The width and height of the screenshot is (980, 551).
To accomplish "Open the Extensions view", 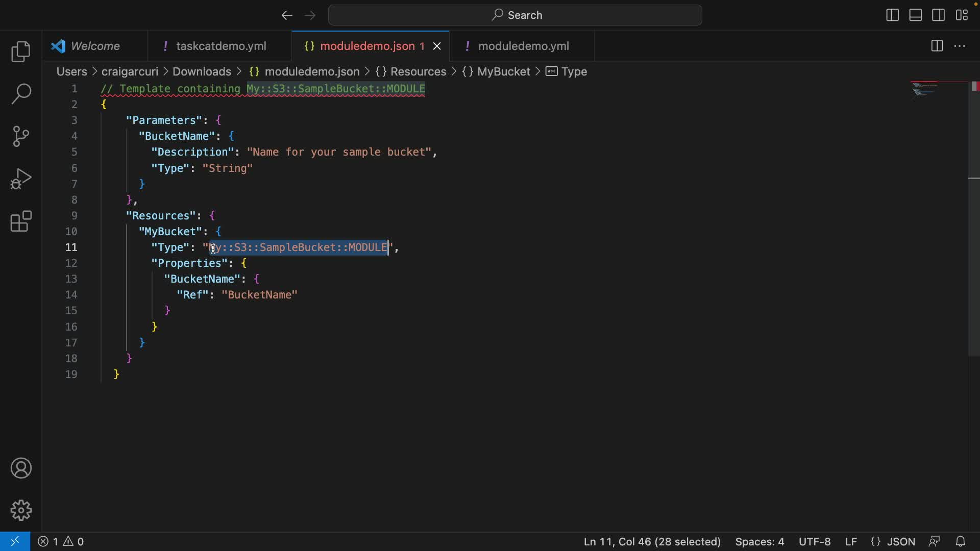I will pyautogui.click(x=21, y=221).
